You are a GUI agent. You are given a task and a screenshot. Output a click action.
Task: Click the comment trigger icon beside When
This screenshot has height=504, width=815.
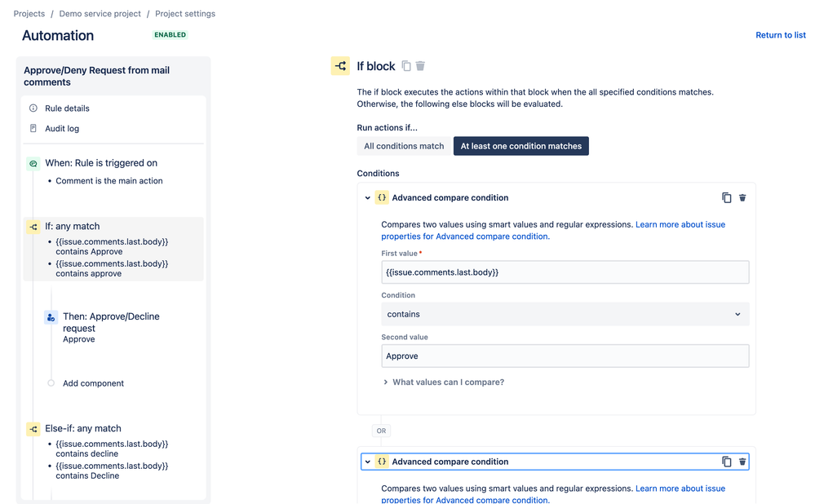point(33,164)
